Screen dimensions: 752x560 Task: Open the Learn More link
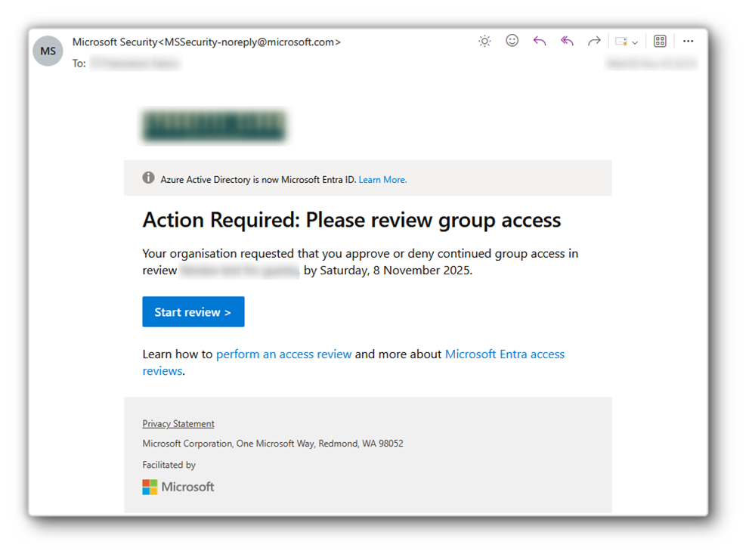(382, 180)
